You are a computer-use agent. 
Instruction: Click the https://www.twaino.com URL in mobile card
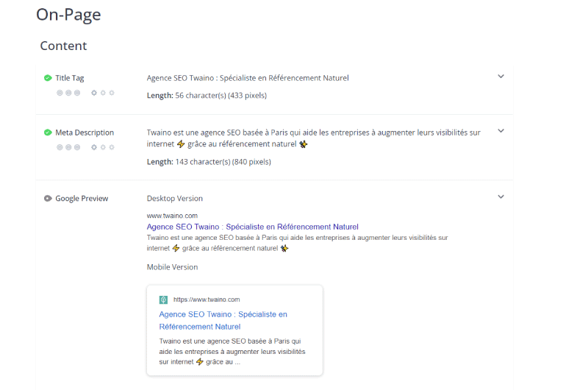coord(207,299)
